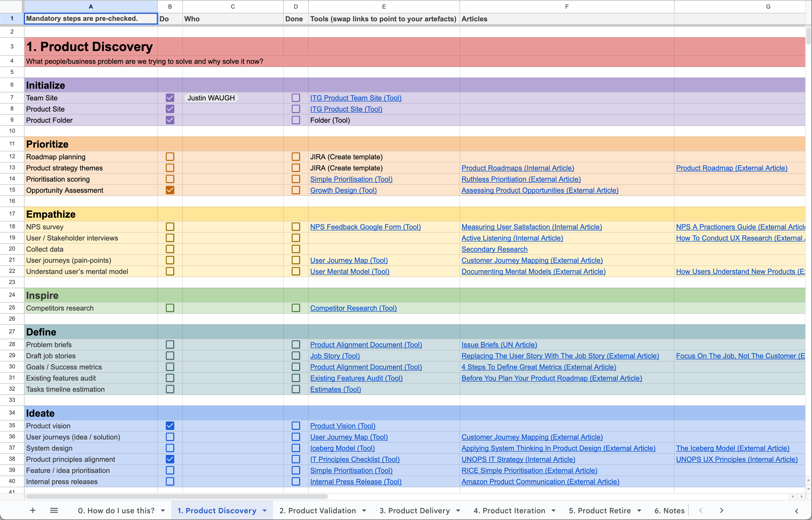Viewport: 812px width, 520px height.
Task: Click the ITG Product Team Site tool icon
Action: [356, 98]
